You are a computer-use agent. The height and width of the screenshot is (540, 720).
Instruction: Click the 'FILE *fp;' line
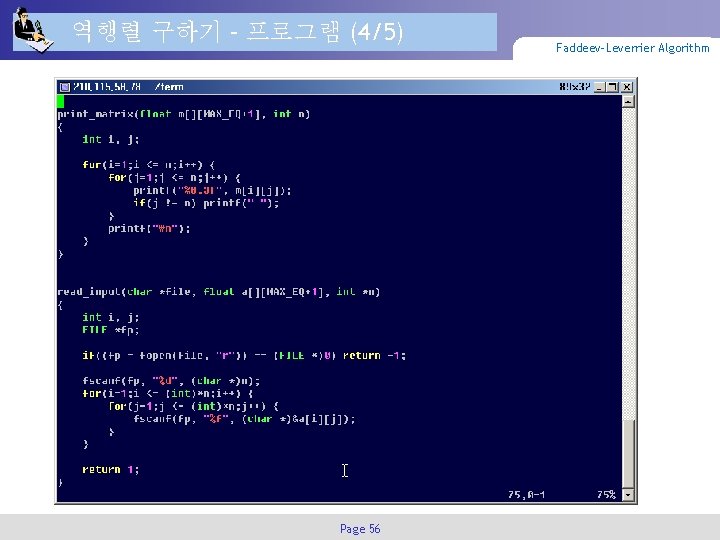point(111,330)
